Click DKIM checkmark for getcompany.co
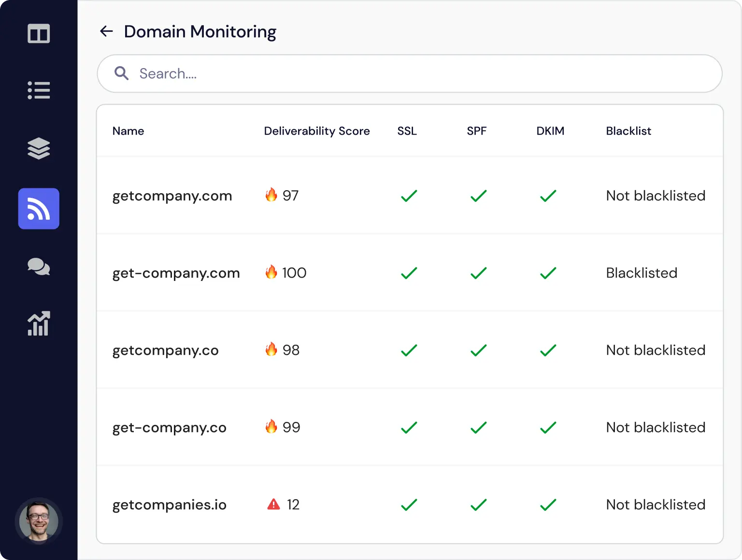Screen dimensions: 742x560 [x=548, y=350]
